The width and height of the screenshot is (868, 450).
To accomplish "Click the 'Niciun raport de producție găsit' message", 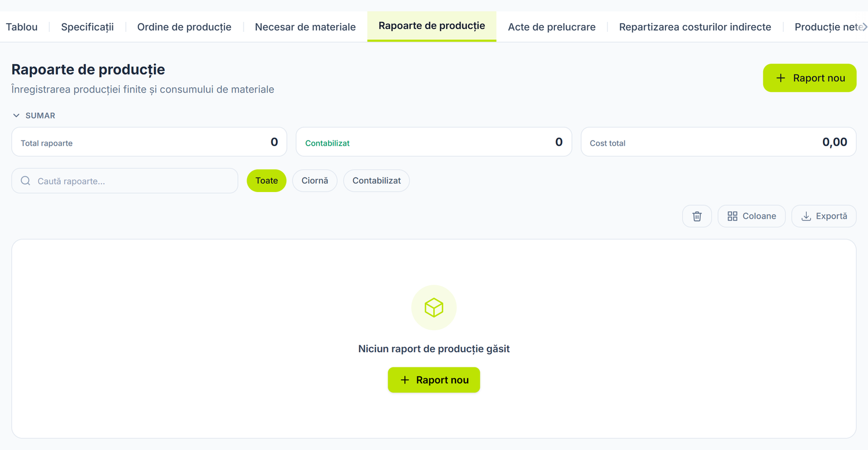I will [434, 349].
